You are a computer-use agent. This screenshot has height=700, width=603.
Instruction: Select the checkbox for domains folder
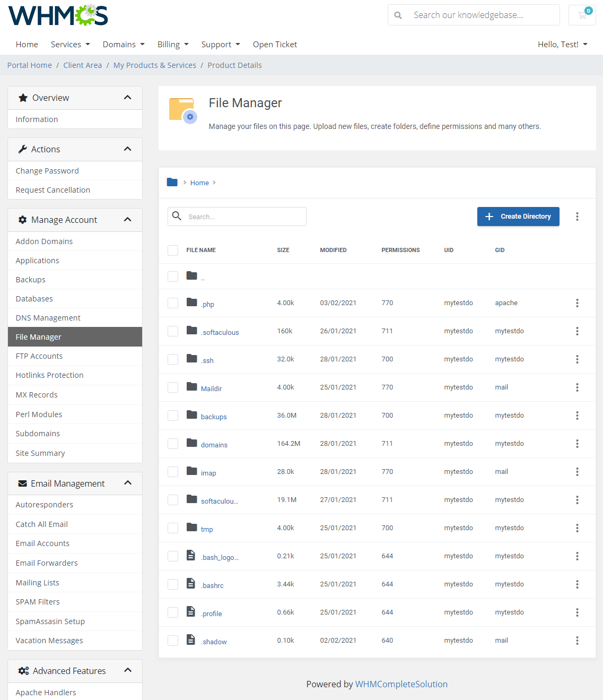[x=172, y=444]
